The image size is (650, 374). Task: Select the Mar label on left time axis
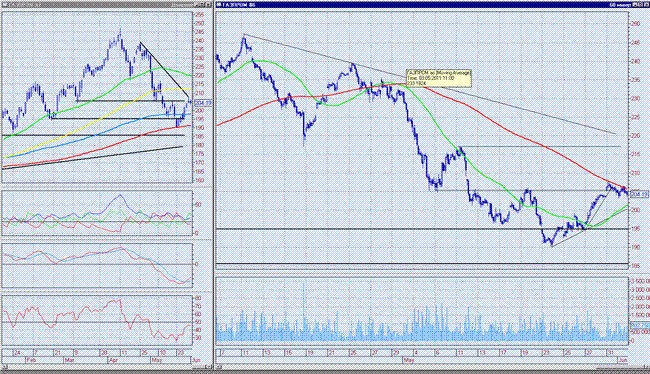click(x=69, y=360)
